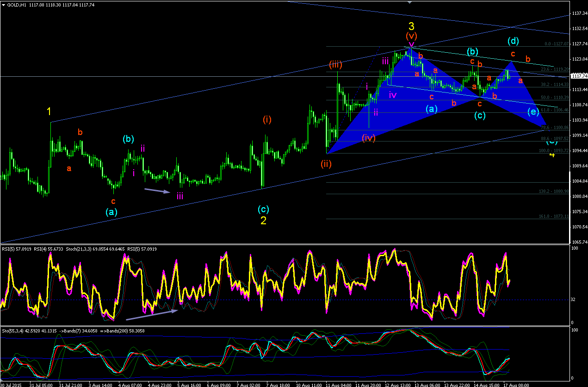Click price scale value 1065.74

579,242
